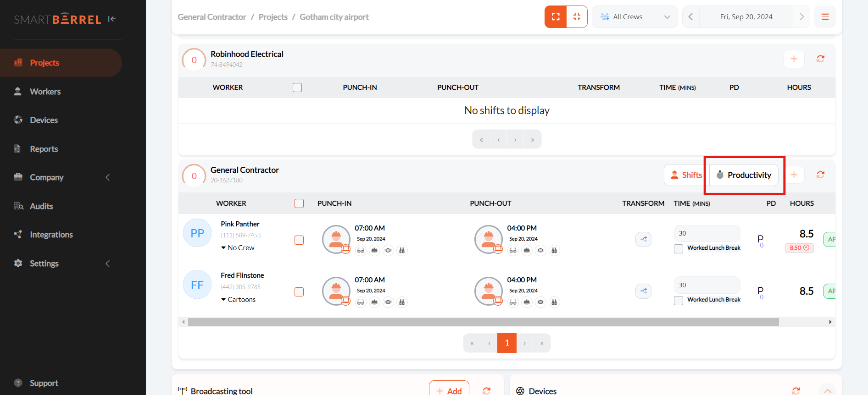Screen dimensions: 868x395
Task: Check Pink Panther's Worked Lunch Break box
Action: (x=679, y=249)
